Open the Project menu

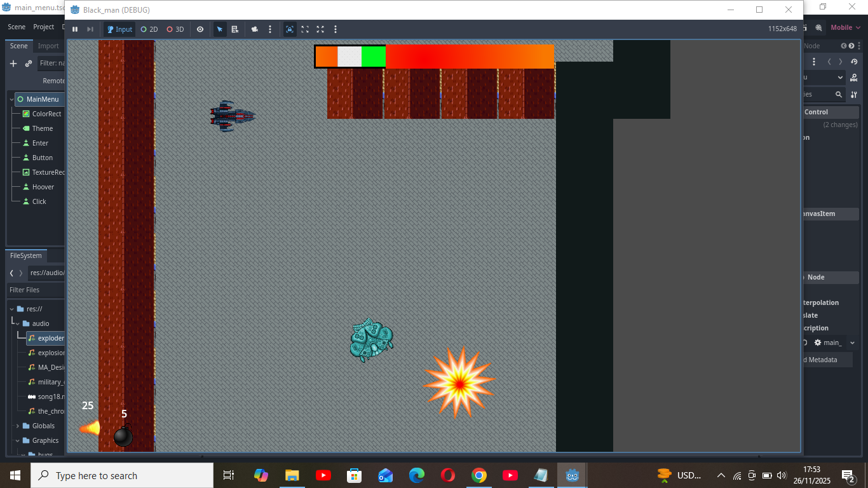coord(44,27)
